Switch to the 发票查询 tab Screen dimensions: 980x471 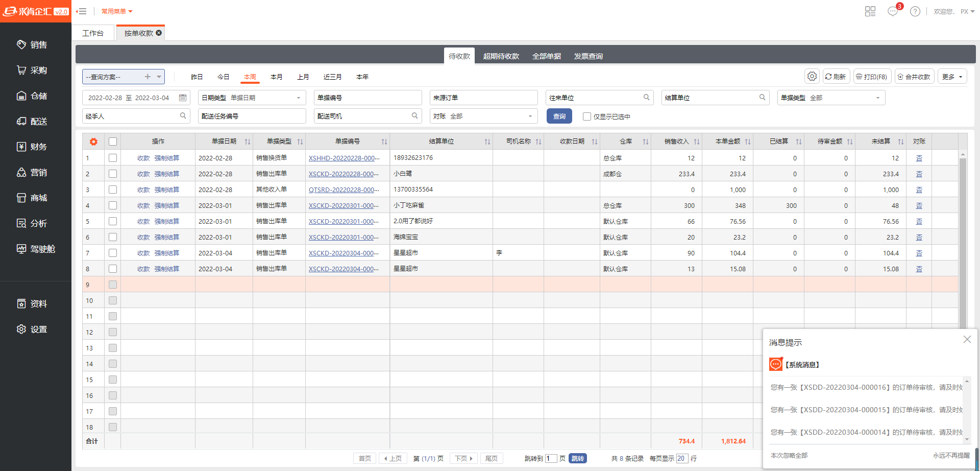pyautogui.click(x=588, y=56)
